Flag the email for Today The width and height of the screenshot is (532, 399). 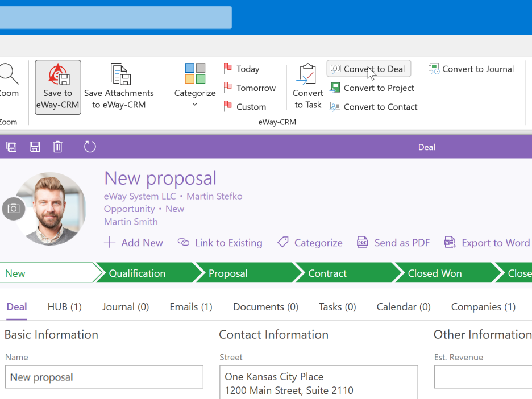tap(242, 69)
